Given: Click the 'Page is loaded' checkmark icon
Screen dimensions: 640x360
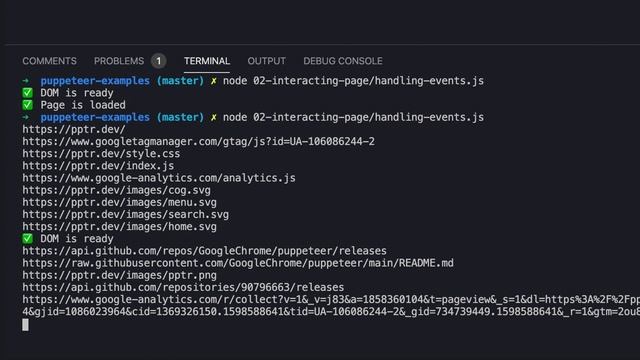Looking at the screenshot, I should 27,105.
